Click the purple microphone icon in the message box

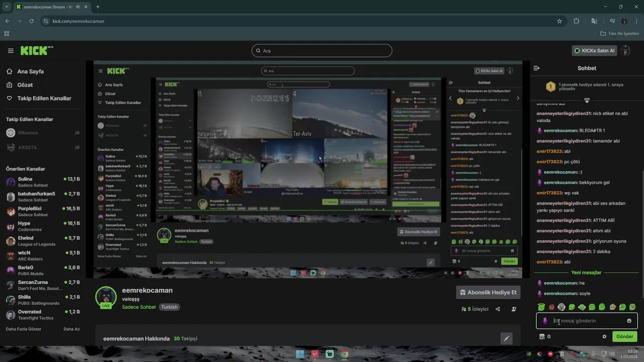pos(545,321)
